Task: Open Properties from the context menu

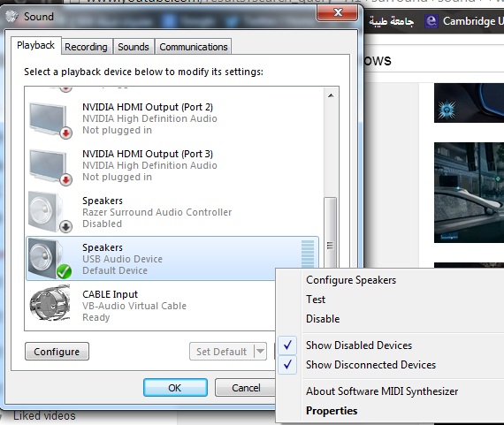Action: click(x=332, y=411)
